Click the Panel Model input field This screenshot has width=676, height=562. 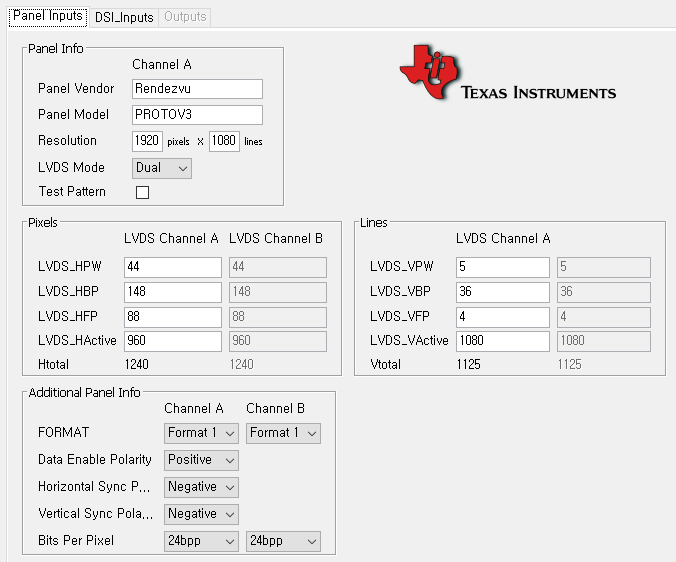197,115
